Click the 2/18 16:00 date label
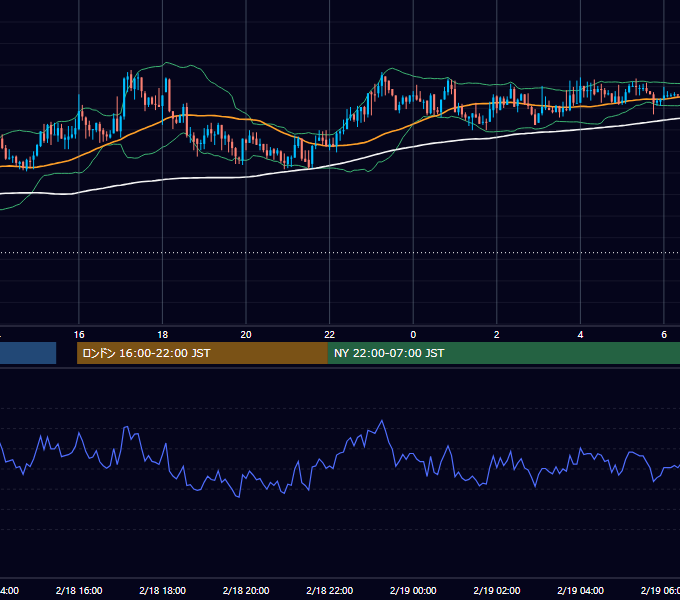 tap(79, 590)
